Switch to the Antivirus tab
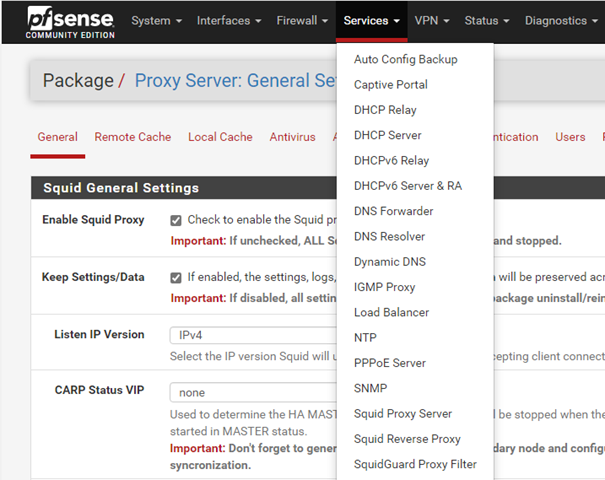The image size is (605, 480). click(292, 137)
